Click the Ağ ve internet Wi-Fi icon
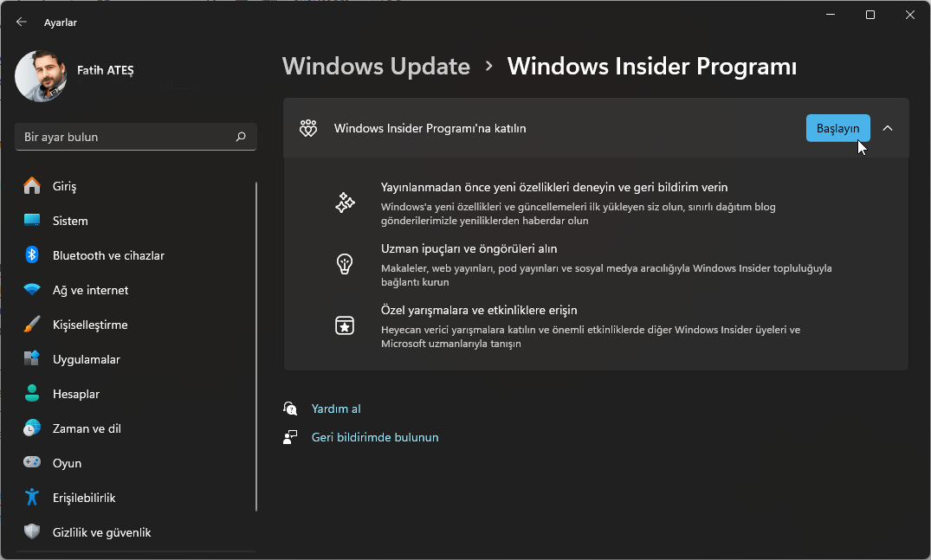This screenshot has width=931, height=560. pos(32,290)
